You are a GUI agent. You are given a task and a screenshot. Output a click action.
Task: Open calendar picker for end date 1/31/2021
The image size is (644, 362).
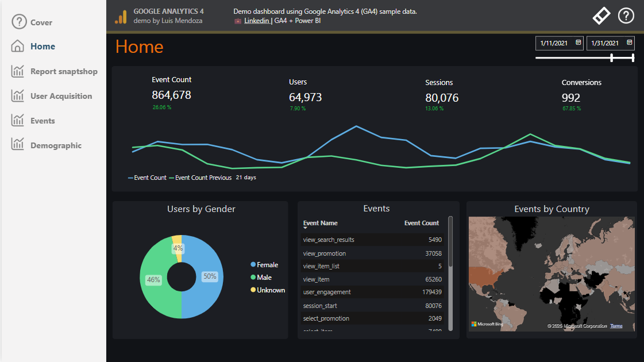pyautogui.click(x=629, y=43)
